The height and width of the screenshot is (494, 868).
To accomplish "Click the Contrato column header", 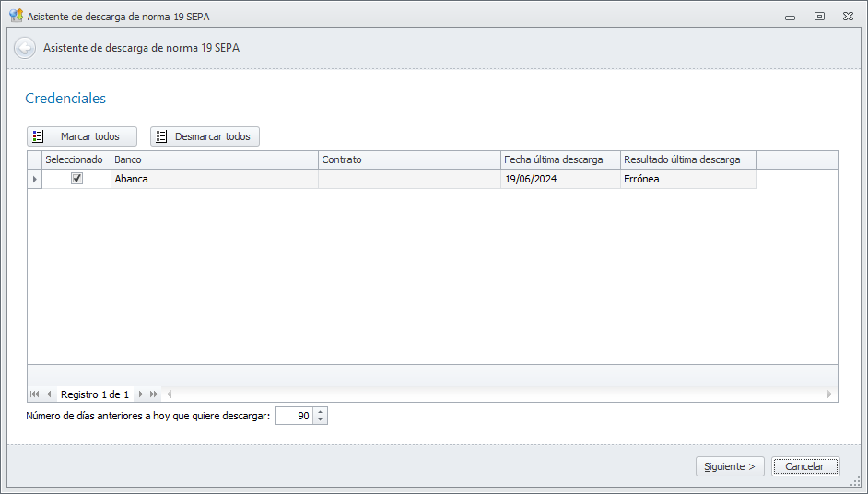I will pos(409,159).
